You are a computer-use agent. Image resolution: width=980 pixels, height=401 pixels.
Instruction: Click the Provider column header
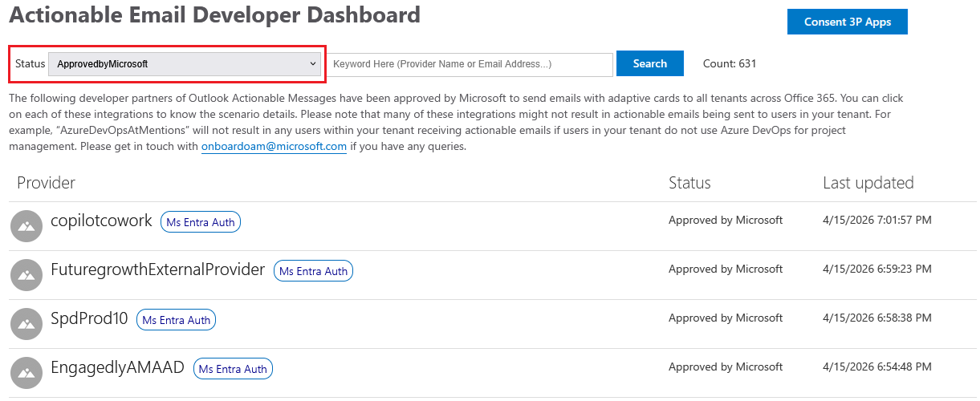click(x=46, y=183)
